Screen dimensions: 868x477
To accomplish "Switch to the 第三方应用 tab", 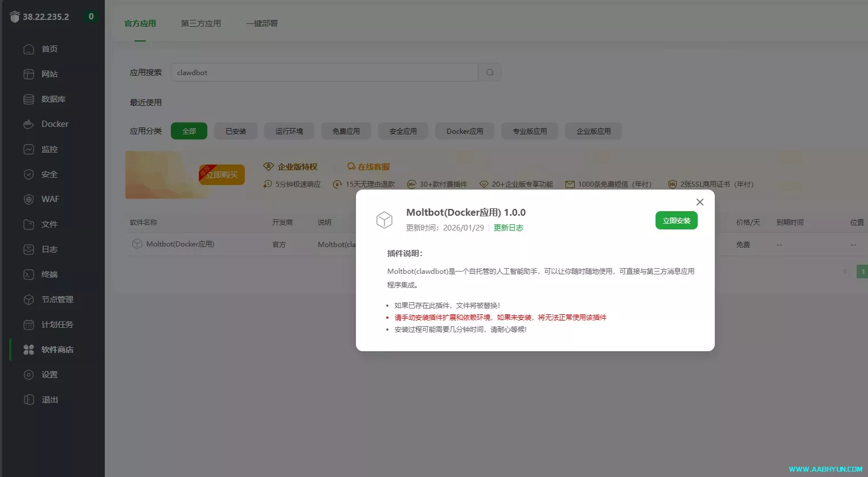I will (200, 23).
